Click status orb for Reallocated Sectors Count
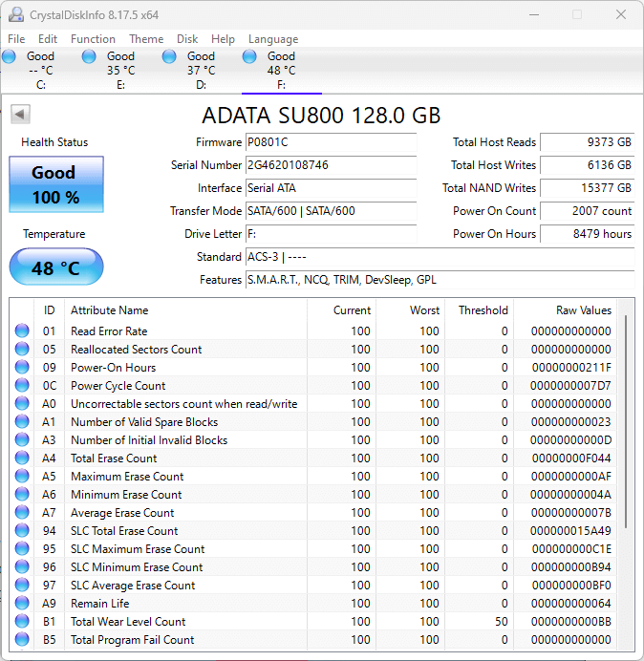Image resolution: width=644 pixels, height=661 pixels. click(x=22, y=349)
